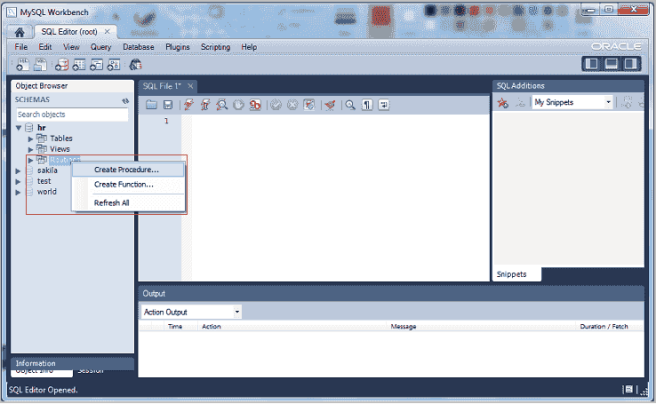The height and width of the screenshot is (405, 656).
Task: Click the new SQL tab icon in the main toolbar
Action: coord(23,64)
